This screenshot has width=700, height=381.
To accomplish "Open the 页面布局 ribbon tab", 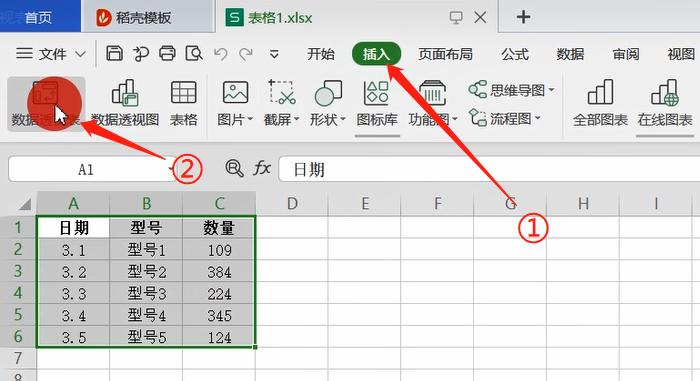I will pyautogui.click(x=445, y=54).
